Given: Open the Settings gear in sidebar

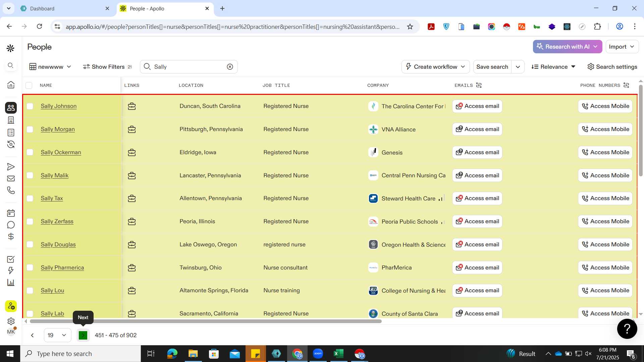Looking at the screenshot, I should 11,321.
